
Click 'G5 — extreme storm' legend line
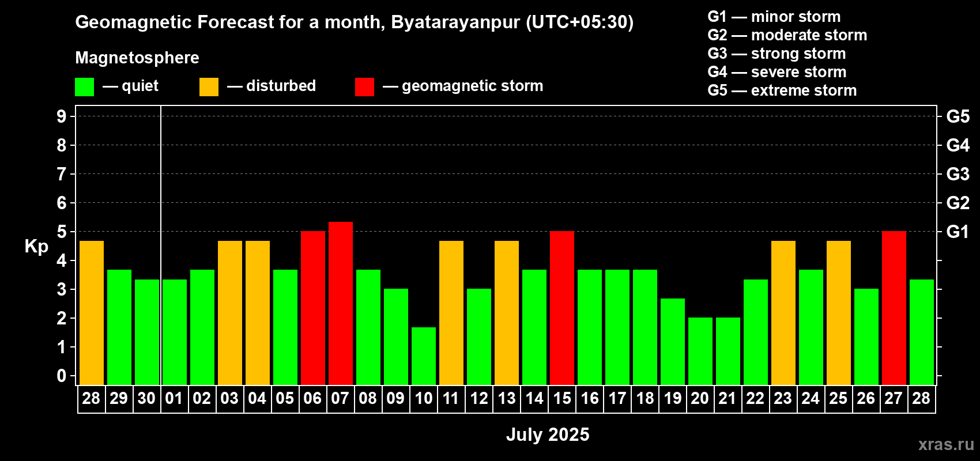click(782, 90)
